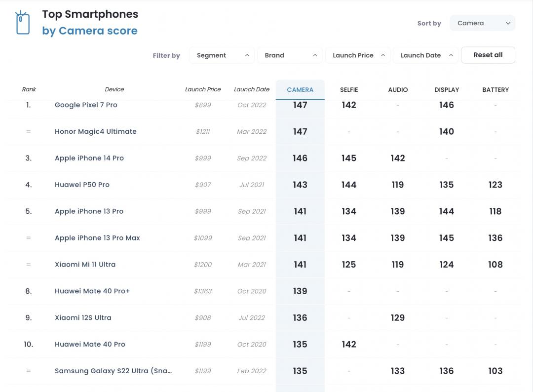Select the CAMERA column tab
The width and height of the screenshot is (533, 392).
coord(300,90)
